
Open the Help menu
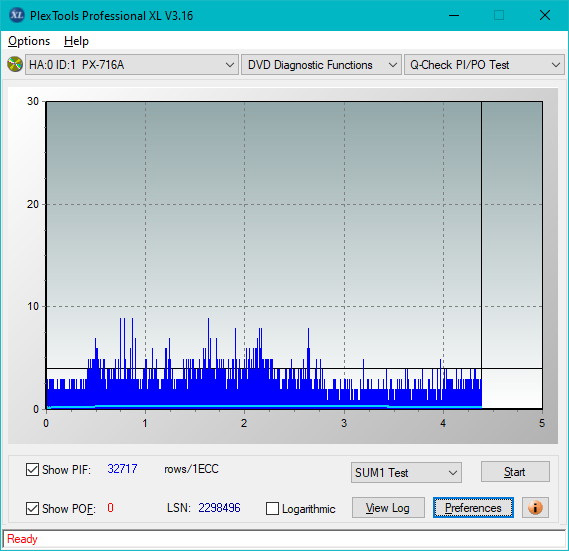click(76, 41)
